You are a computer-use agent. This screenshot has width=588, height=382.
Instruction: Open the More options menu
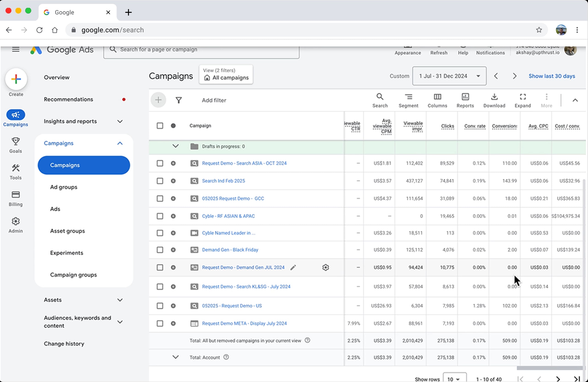pos(546,100)
